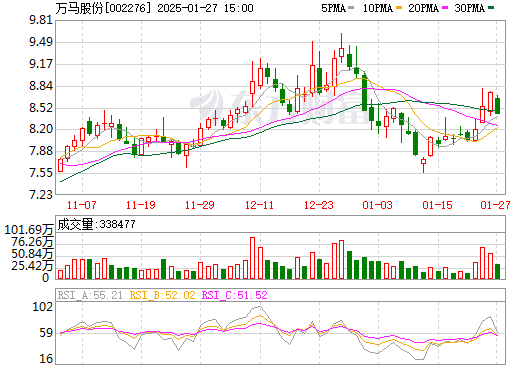Screen dimensions: 520x365
Task: Click the 101.69万 volume axis label
Action: pyautogui.click(x=29, y=230)
